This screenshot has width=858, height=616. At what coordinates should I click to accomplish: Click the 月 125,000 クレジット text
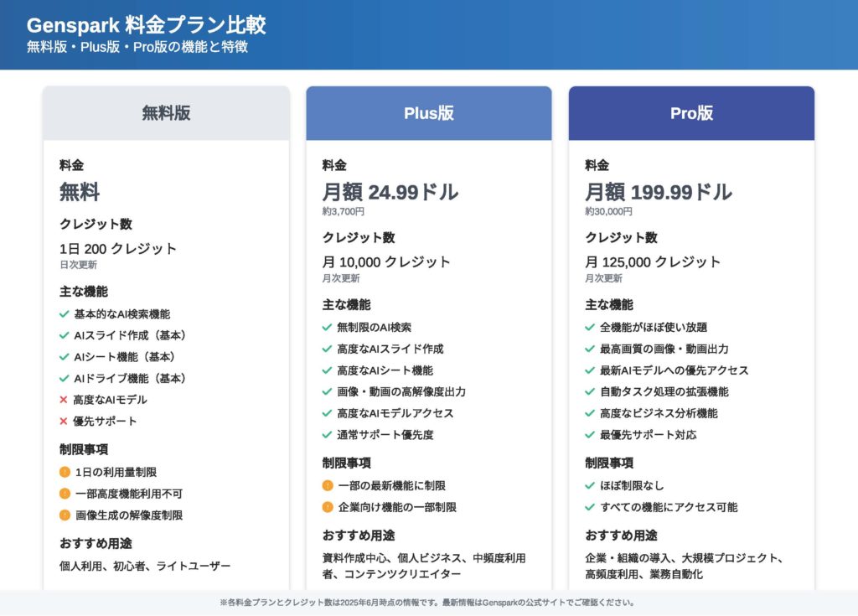click(653, 262)
